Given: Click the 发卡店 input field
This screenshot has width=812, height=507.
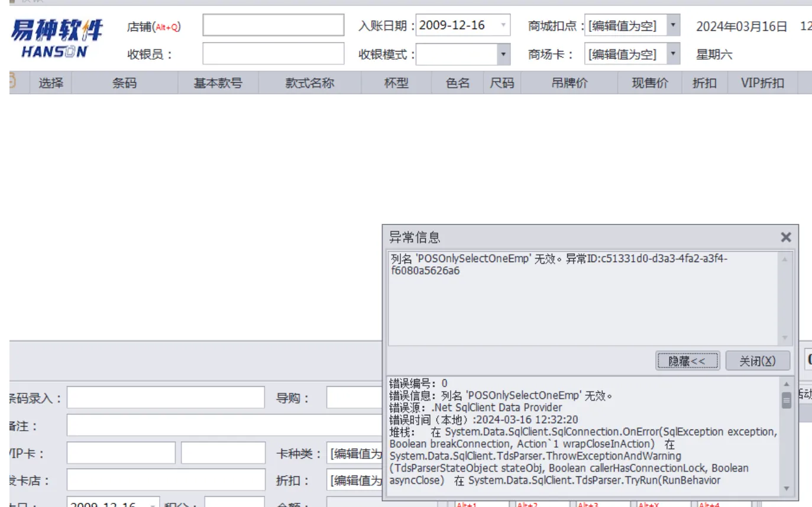Looking at the screenshot, I should 166,480.
